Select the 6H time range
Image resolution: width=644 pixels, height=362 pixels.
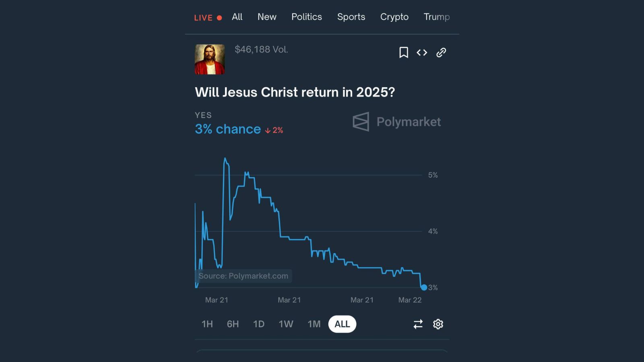pyautogui.click(x=233, y=324)
